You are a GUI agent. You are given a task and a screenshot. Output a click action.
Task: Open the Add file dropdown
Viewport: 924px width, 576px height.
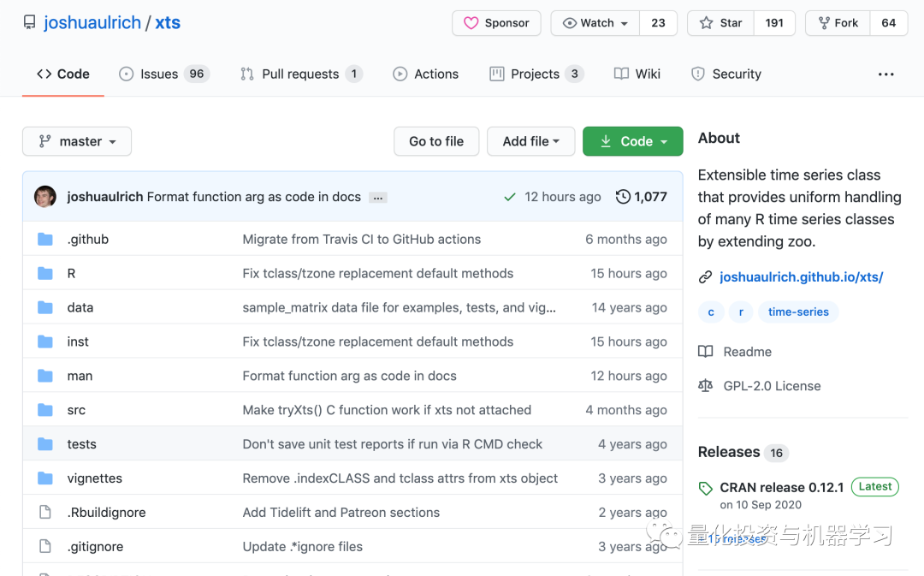coord(530,141)
